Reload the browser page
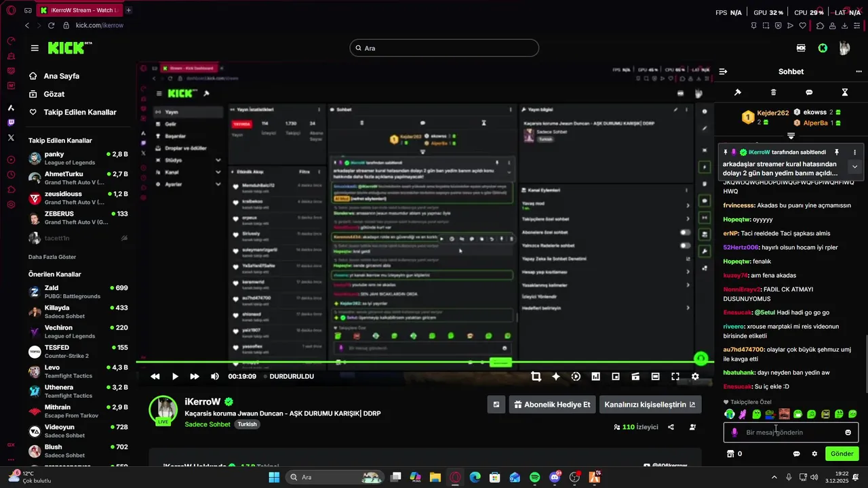Screen dimensions: 868x488 (x=51, y=25)
